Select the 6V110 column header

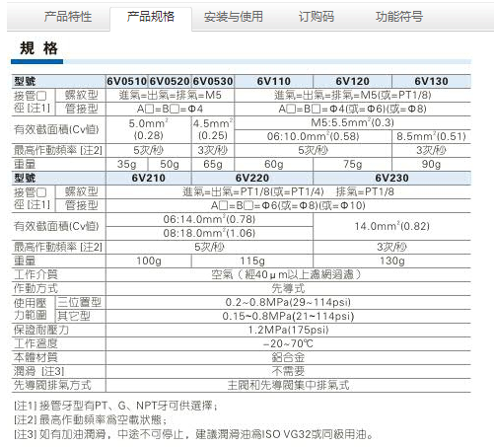(274, 81)
